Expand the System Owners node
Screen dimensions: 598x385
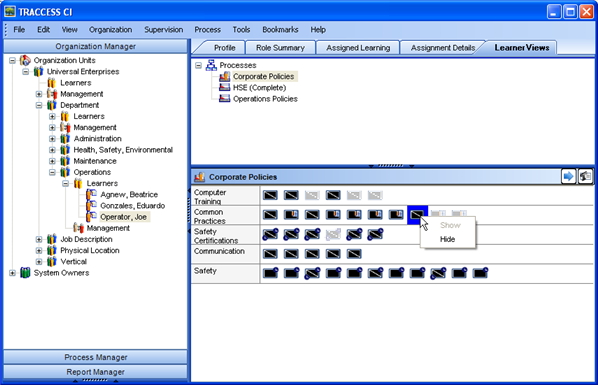pos(13,273)
